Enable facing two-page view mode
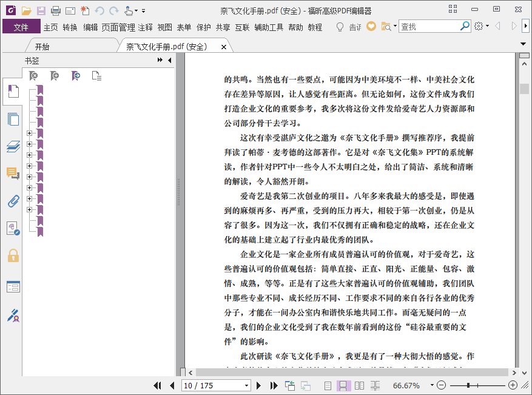Viewport: 532px width, 395px height. 359,385
